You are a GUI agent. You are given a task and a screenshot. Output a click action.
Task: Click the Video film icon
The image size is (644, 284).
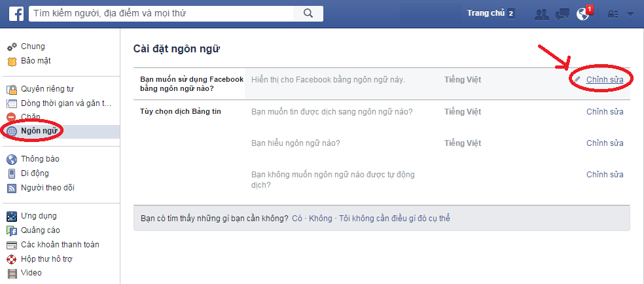pyautogui.click(x=12, y=274)
